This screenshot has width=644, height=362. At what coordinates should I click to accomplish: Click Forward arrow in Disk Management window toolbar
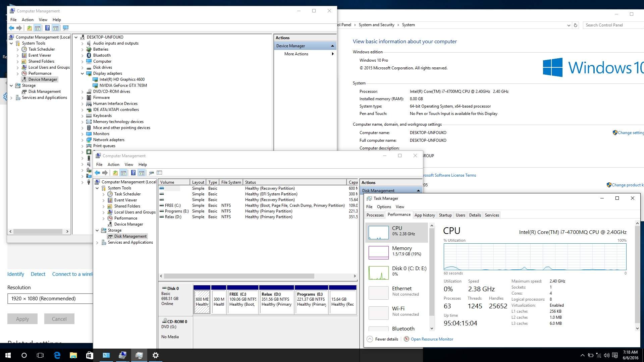pyautogui.click(x=105, y=173)
